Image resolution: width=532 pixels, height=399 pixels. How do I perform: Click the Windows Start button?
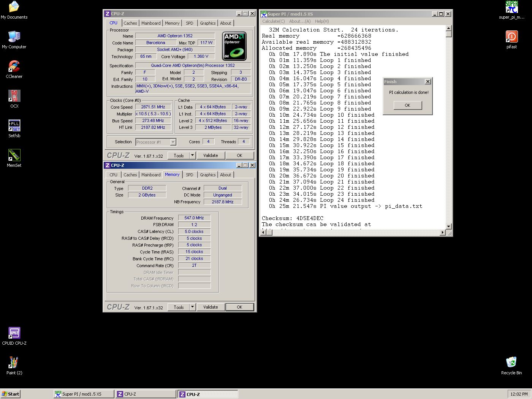point(10,394)
